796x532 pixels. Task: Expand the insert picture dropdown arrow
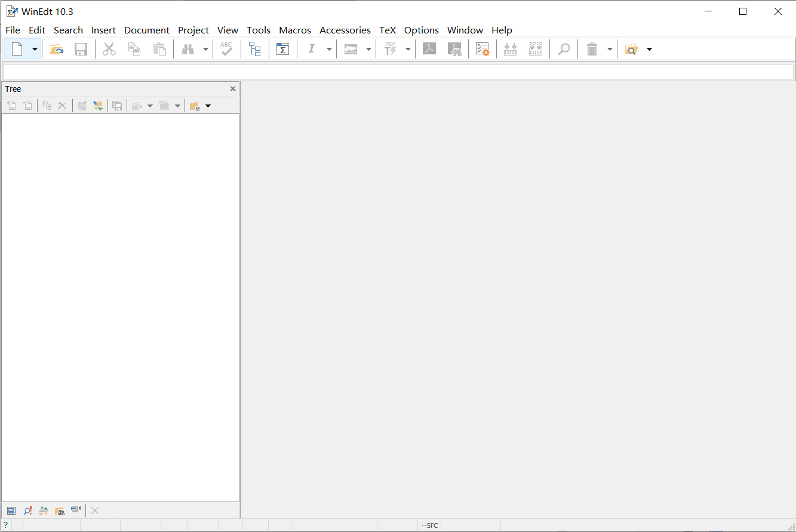[368, 49]
